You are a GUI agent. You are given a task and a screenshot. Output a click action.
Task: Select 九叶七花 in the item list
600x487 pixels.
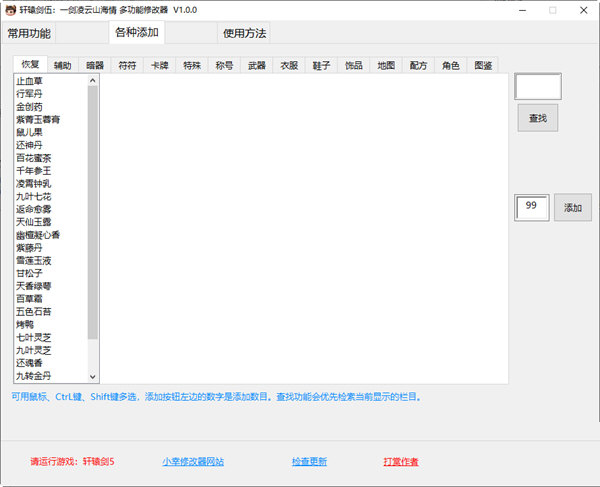tap(34, 196)
